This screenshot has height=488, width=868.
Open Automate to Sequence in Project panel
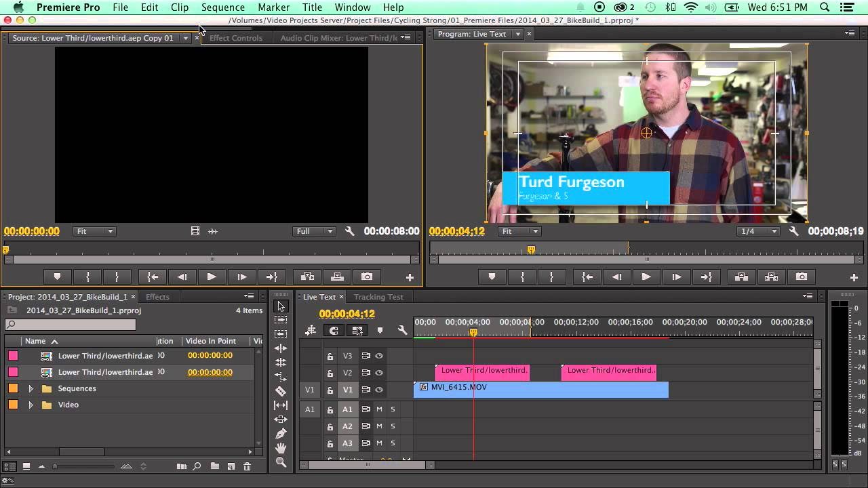click(181, 466)
